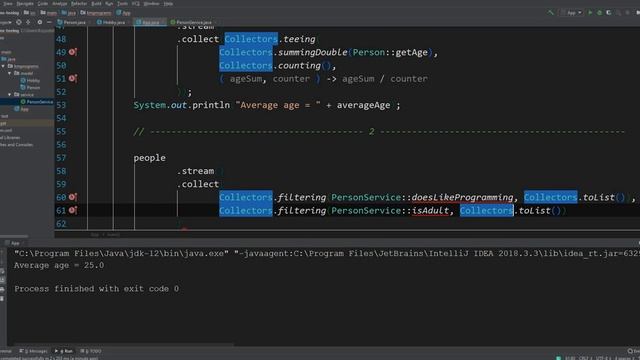Image resolution: width=640 pixels, height=360 pixels.
Task: Hide the Project panel with minus icon
Action: (x=49, y=22)
